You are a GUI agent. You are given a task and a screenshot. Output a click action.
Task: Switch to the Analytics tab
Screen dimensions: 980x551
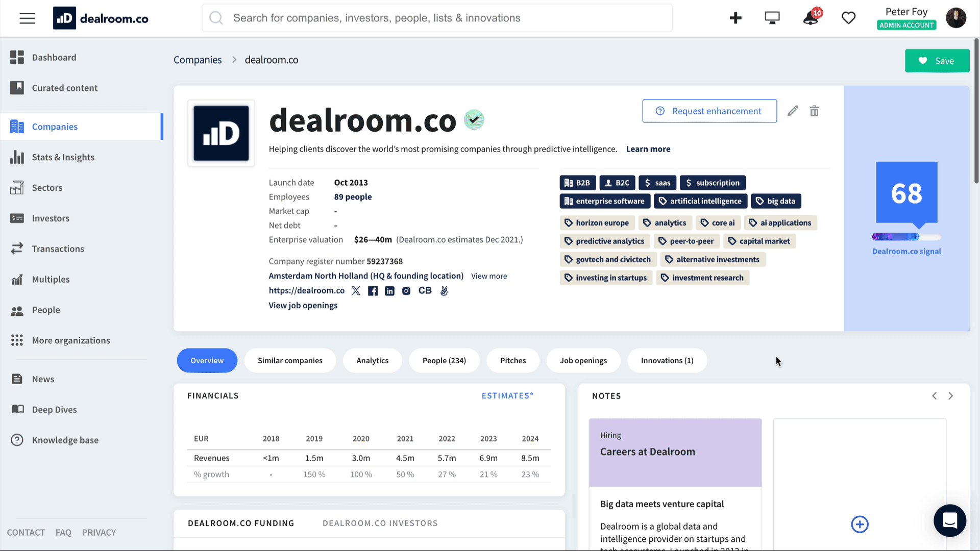point(372,361)
